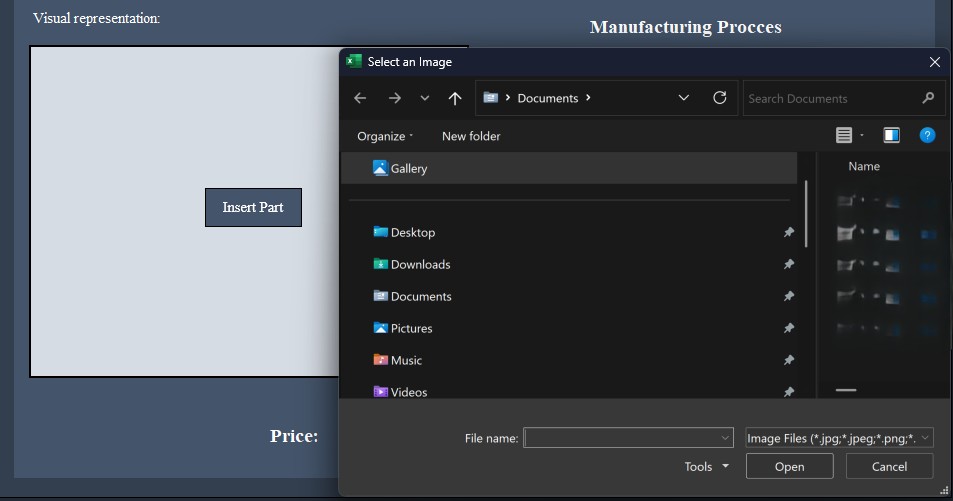Expand the address bar path history
This screenshot has height=501, width=953.
[684, 98]
